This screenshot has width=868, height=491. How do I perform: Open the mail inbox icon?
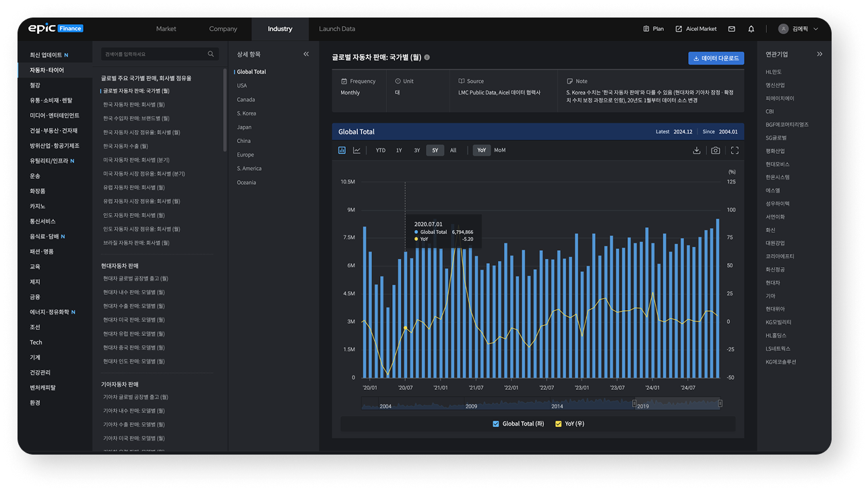(732, 29)
